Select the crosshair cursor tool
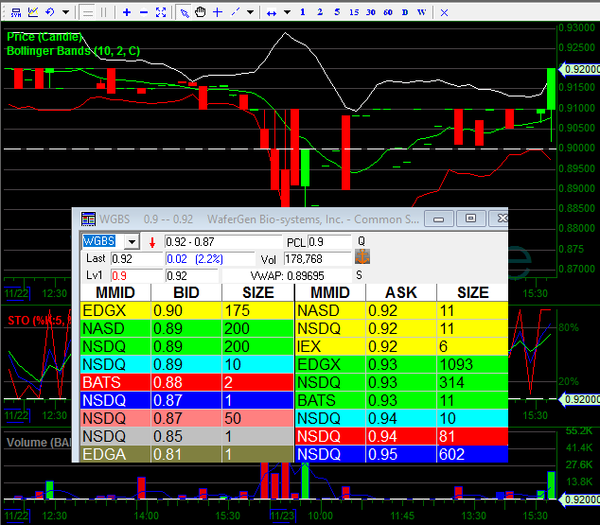600x525 pixels. [x=217, y=12]
